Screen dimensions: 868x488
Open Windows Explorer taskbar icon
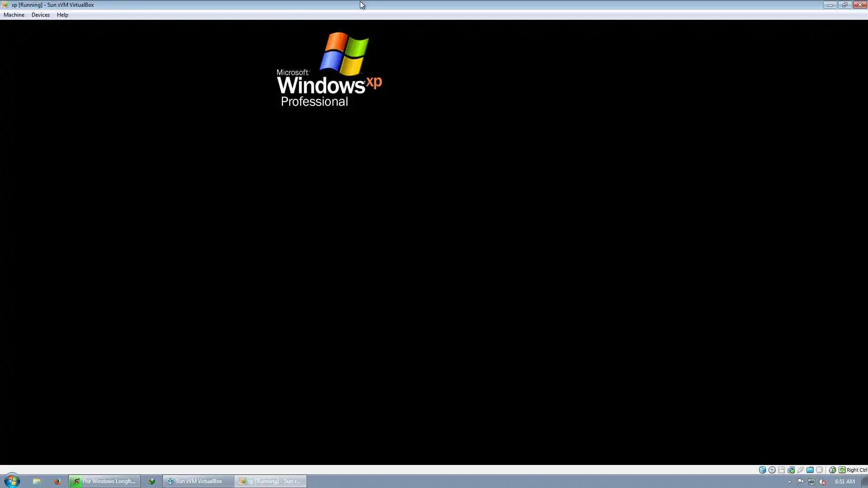point(37,481)
